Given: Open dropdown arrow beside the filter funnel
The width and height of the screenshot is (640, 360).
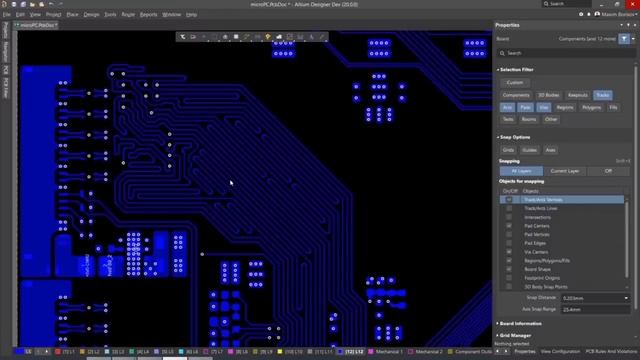Looking at the screenshot, I should [x=633, y=39].
